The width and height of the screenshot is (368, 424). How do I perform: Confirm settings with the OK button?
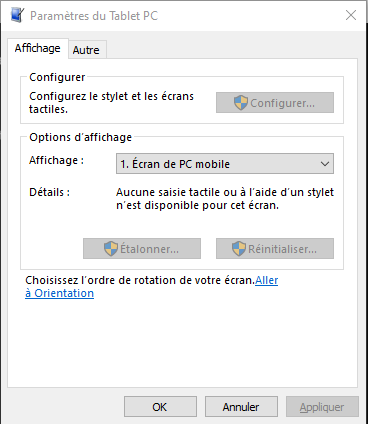click(x=160, y=407)
